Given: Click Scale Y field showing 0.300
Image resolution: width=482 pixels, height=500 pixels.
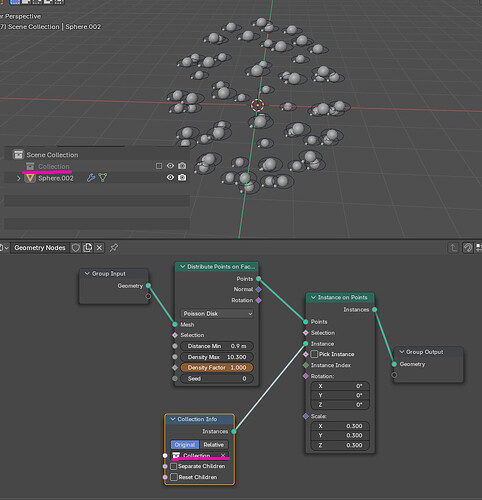Looking at the screenshot, I should (340, 435).
